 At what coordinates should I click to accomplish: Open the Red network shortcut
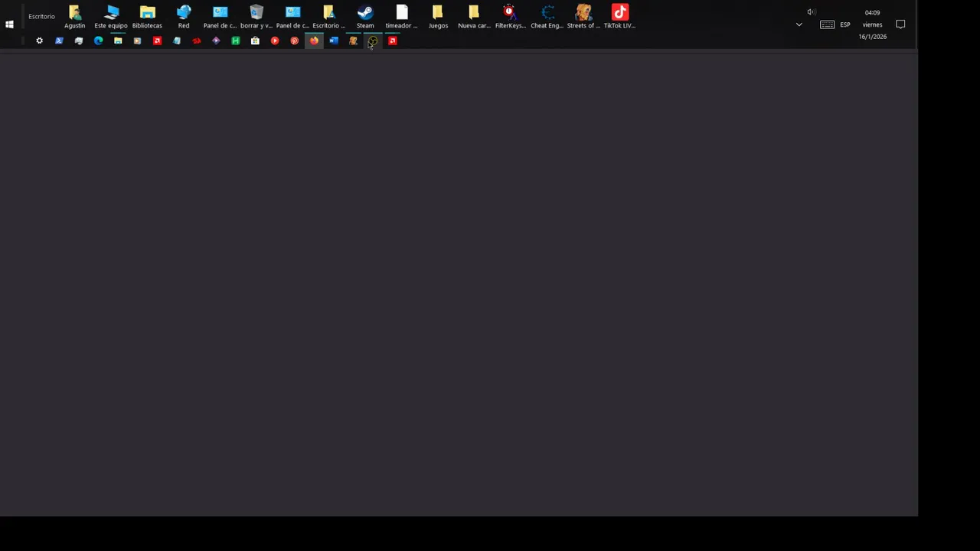click(x=184, y=17)
